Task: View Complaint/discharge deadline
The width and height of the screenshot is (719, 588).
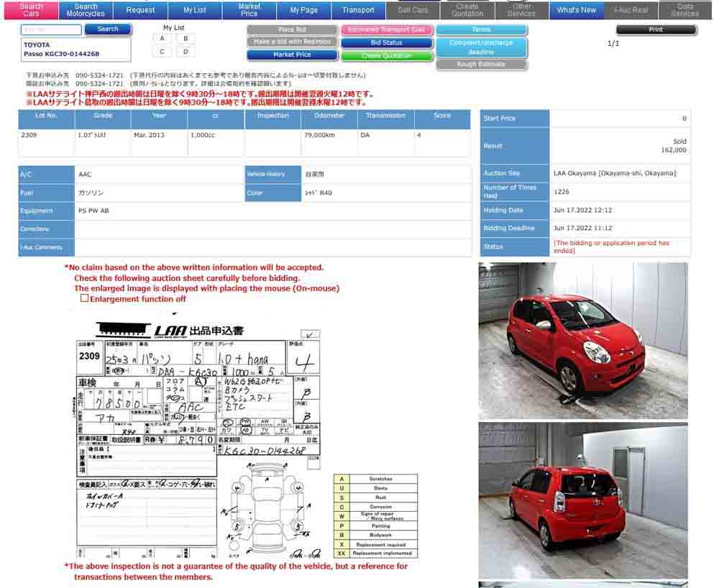Action: point(482,47)
